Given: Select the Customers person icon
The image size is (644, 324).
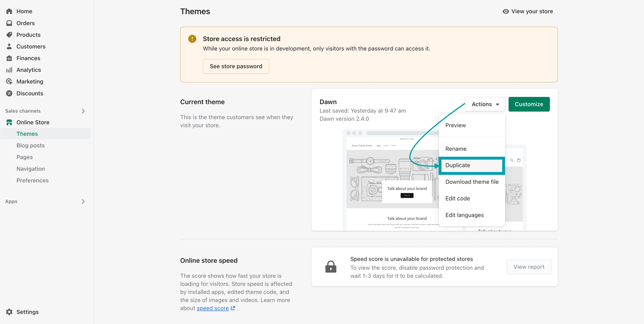Looking at the screenshot, I should pos(9,47).
